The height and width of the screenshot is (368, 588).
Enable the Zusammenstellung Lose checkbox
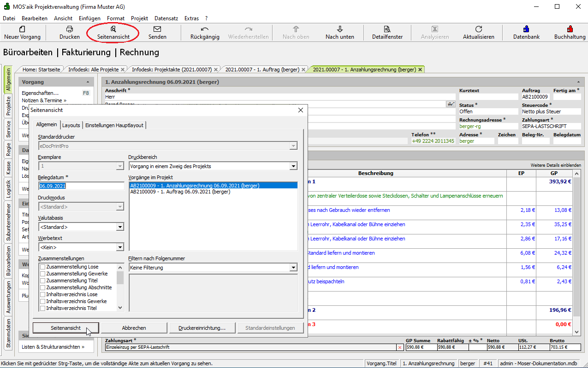tap(43, 267)
